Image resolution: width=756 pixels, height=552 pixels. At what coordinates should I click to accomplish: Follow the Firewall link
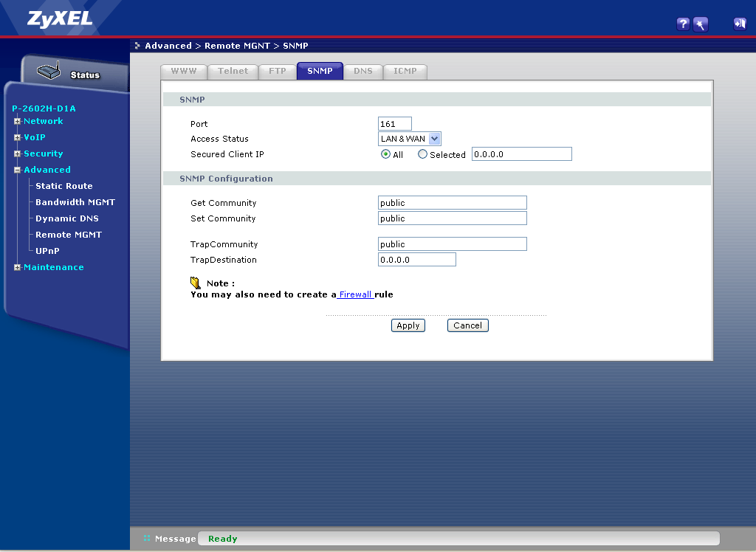(355, 294)
